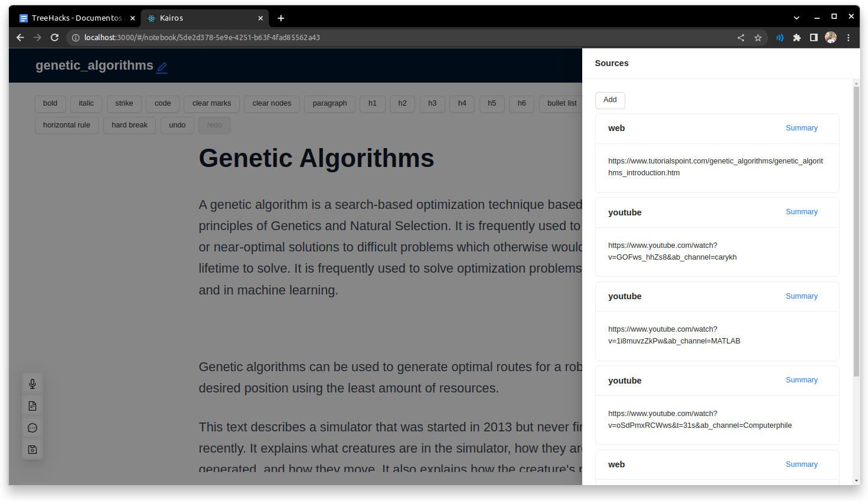Switch to the Kairos tab

[x=204, y=18]
